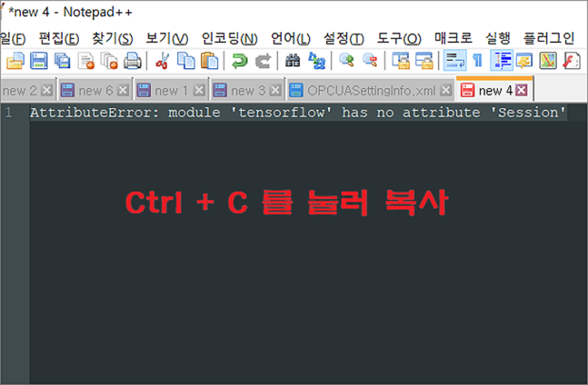Click the user defined language icon
588x385 pixels.
524,61
